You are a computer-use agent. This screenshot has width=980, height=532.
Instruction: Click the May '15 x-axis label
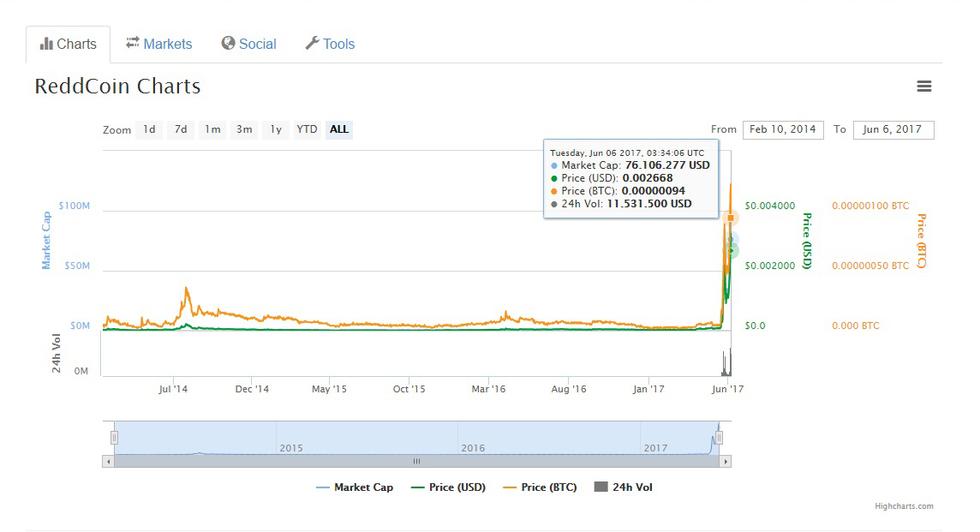click(329, 389)
